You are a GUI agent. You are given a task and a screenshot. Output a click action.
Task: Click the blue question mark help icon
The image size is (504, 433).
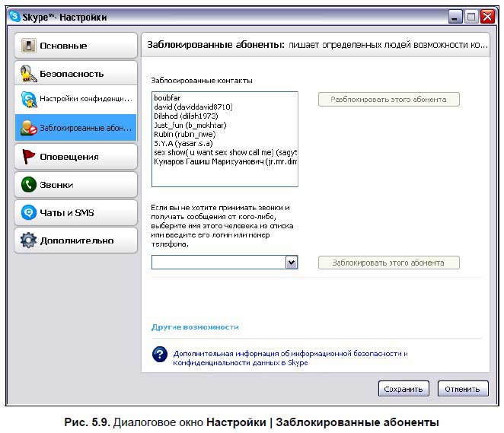click(159, 355)
